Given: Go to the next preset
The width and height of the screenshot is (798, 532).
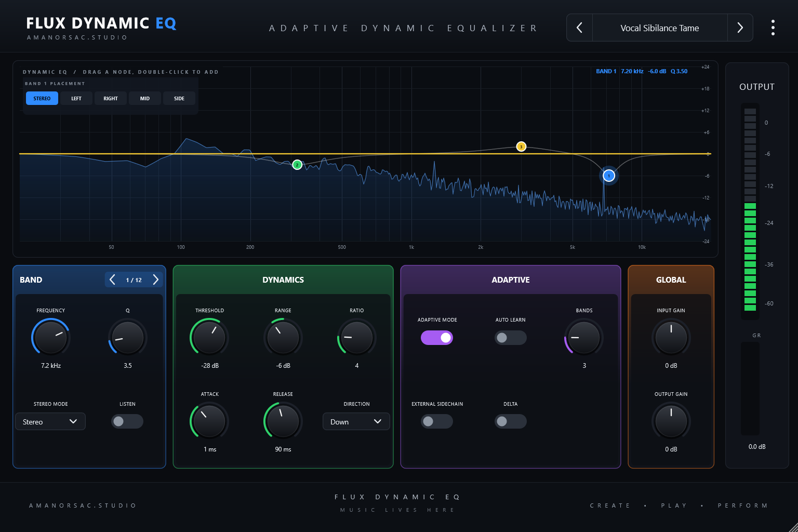Looking at the screenshot, I should point(740,28).
